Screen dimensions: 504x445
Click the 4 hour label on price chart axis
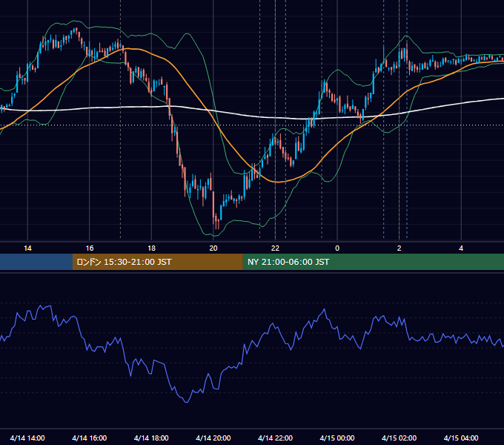pyautogui.click(x=461, y=248)
